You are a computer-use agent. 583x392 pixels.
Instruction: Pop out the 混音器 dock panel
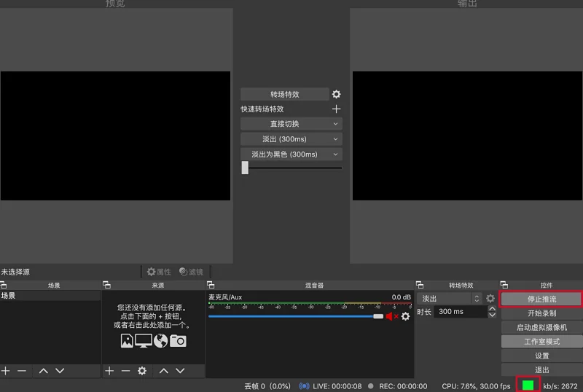[211, 285]
